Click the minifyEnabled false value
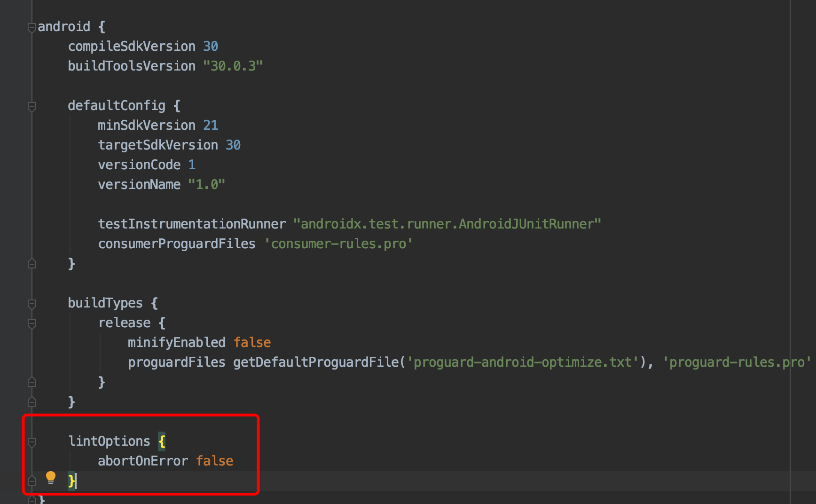Viewport: 816px width, 504px height. 252,342
